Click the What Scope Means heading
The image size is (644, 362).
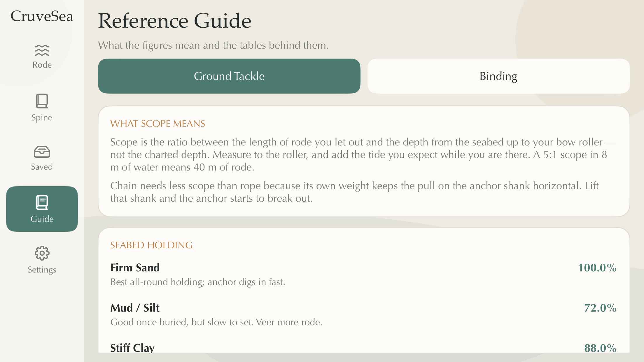click(x=157, y=124)
